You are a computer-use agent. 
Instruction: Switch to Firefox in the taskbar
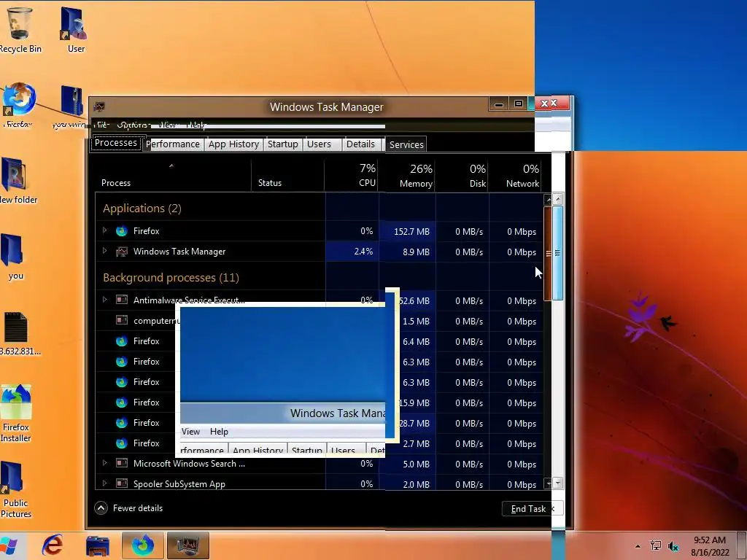coord(142,545)
